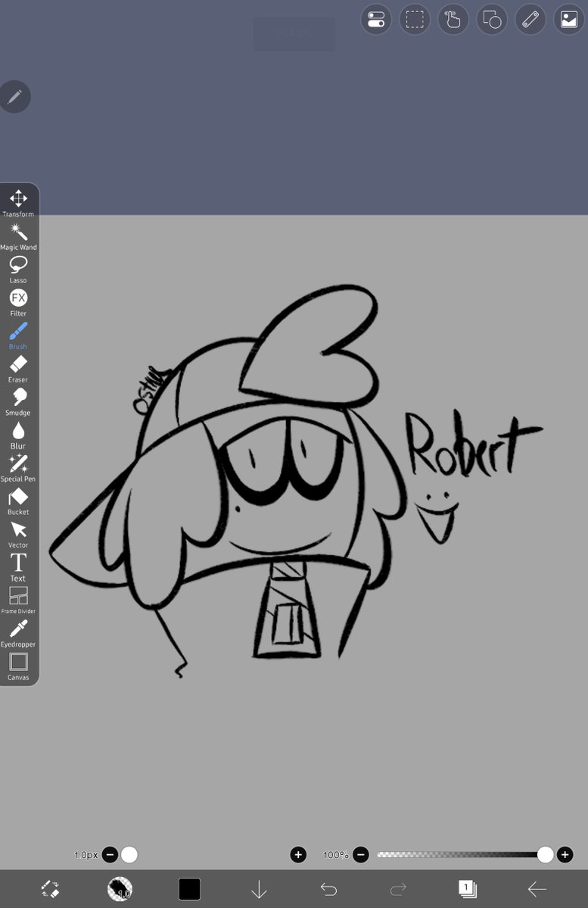This screenshot has height=908, width=588.
Task: Decrease opacity with the minus button
Action: point(360,854)
